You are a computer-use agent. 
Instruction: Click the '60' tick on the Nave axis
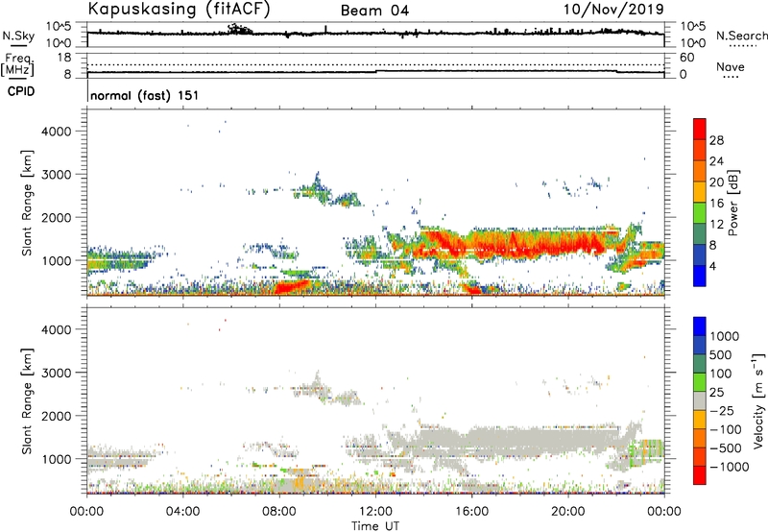coord(686,58)
